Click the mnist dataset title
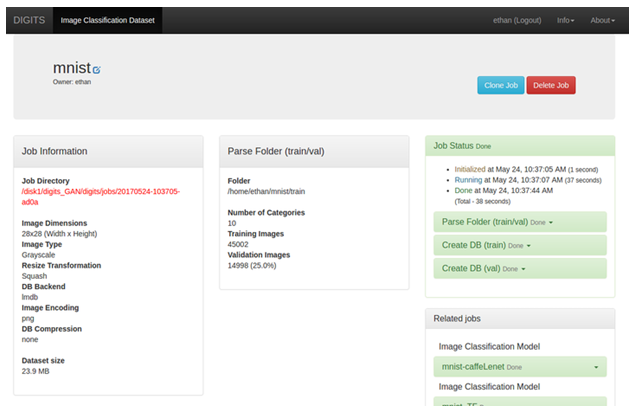Screen dimensions: 636x413 pos(71,67)
